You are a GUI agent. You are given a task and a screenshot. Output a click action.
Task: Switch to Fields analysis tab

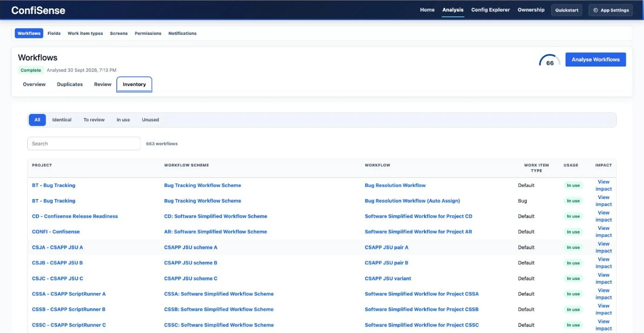(x=54, y=33)
